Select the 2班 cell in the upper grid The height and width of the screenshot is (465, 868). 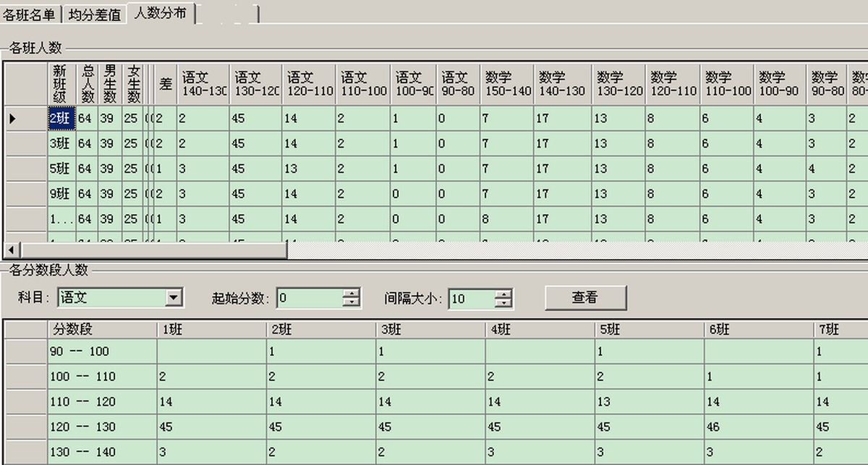(61, 118)
